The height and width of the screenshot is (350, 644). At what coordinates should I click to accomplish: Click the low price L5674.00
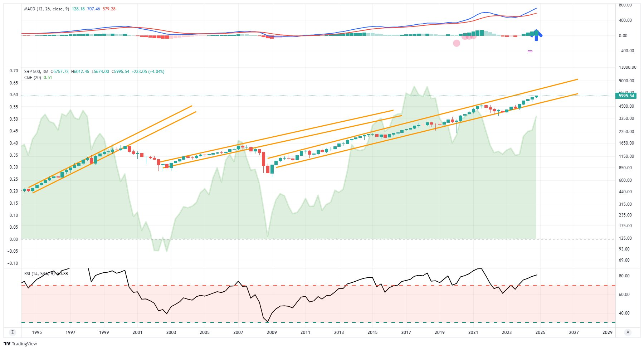(x=100, y=72)
